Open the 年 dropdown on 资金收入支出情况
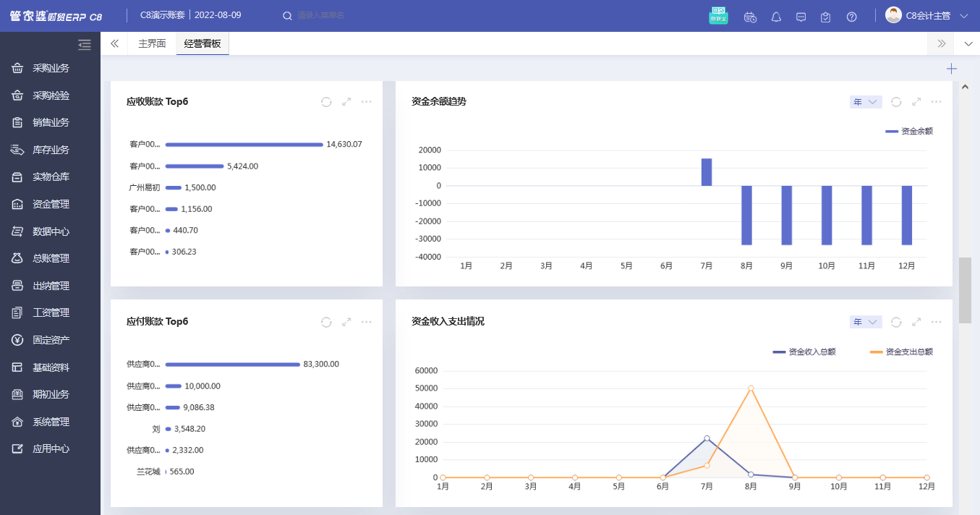980x515 pixels. (865, 322)
